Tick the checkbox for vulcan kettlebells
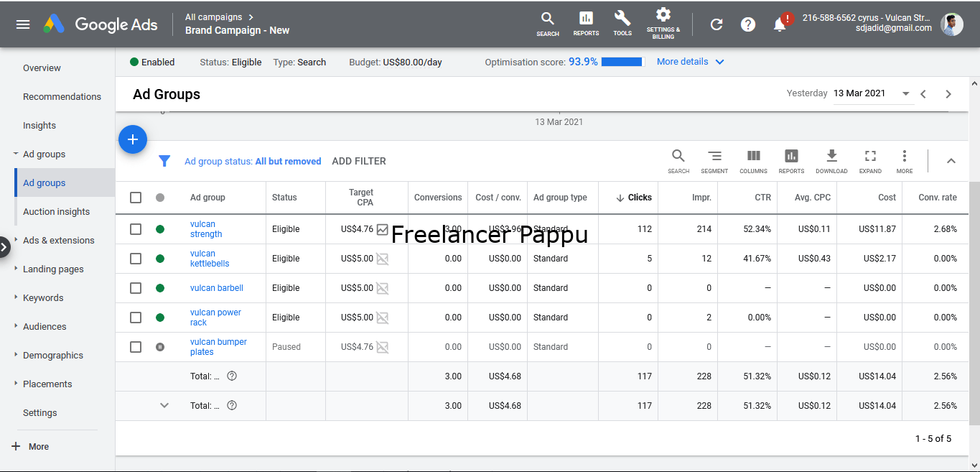The width and height of the screenshot is (980, 472). 136,259
